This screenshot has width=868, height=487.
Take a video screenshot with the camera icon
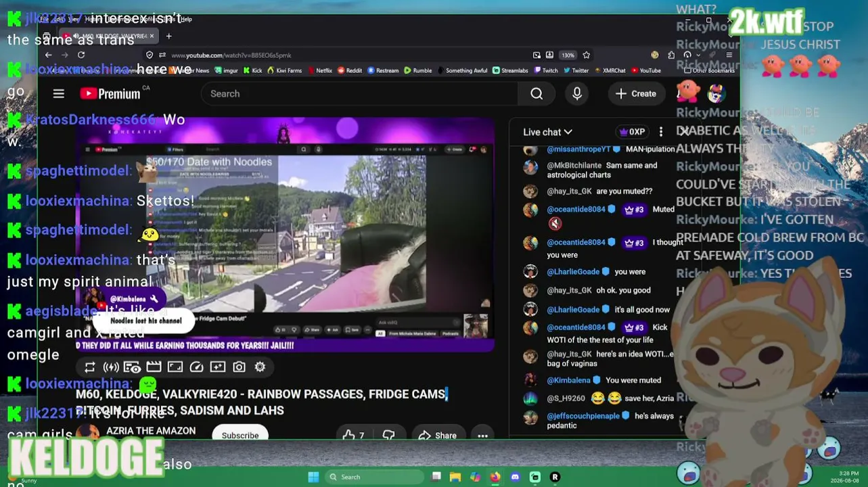[239, 367]
